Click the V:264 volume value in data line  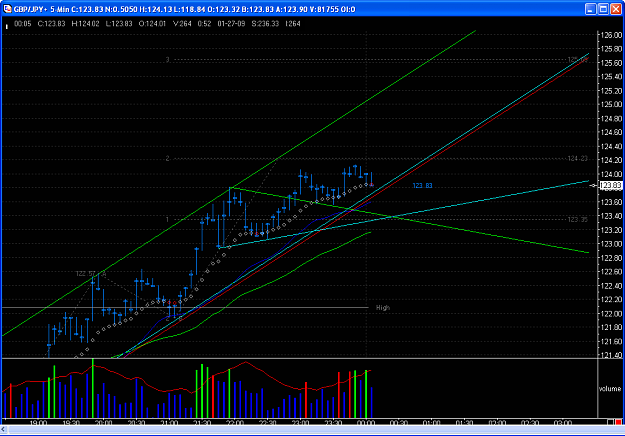pyautogui.click(x=182, y=24)
